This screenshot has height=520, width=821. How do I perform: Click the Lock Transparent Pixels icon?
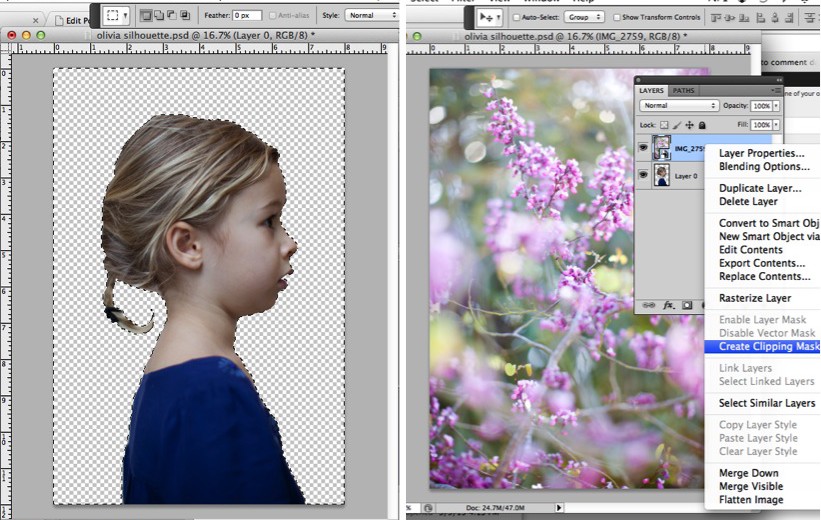coord(664,125)
